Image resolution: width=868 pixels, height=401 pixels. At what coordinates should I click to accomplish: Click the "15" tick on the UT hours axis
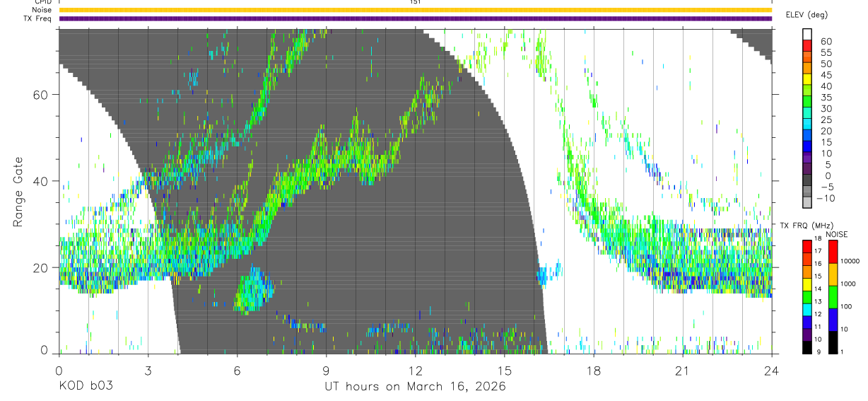pos(505,371)
